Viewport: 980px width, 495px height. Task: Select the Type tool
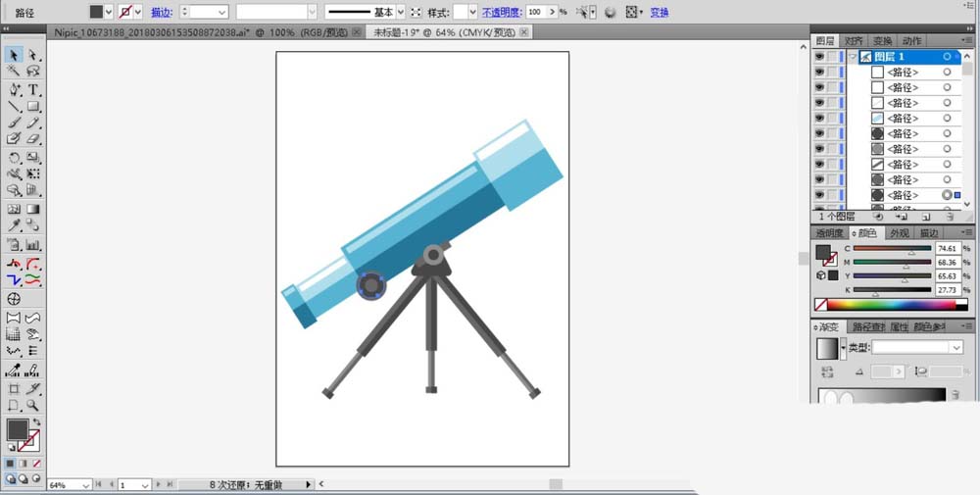(33, 89)
